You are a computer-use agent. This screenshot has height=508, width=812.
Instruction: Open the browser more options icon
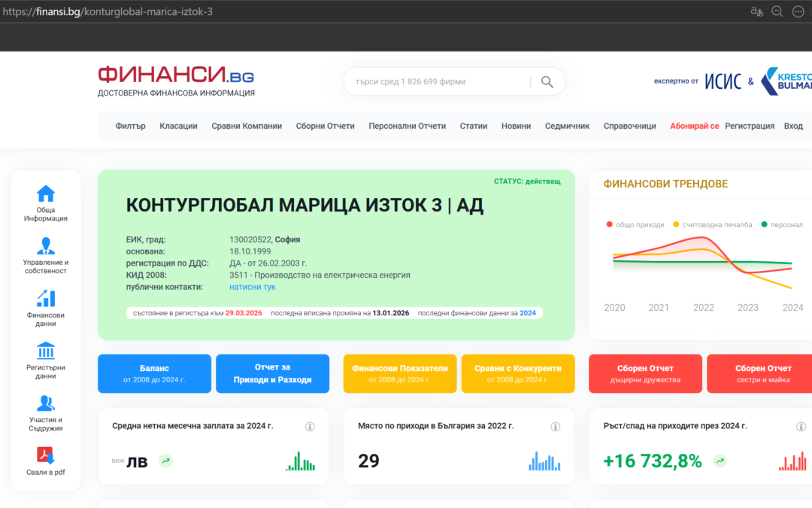[x=798, y=11]
